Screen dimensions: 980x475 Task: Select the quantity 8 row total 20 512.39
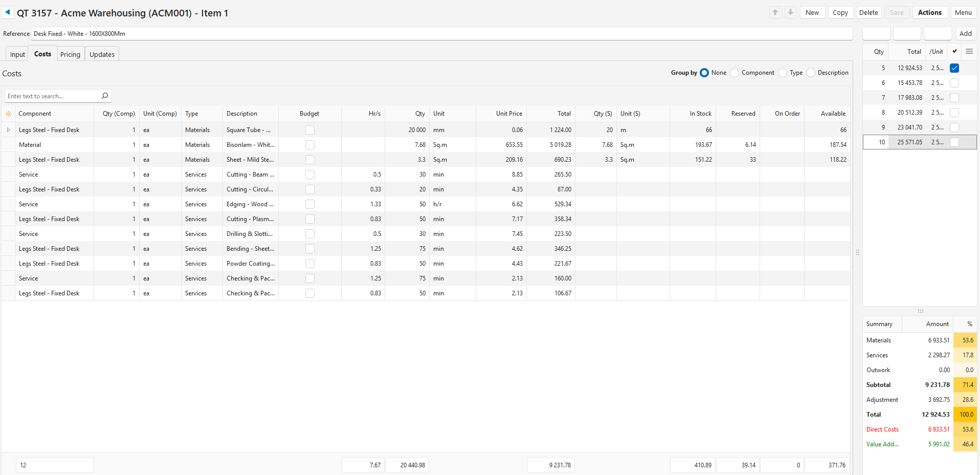point(910,113)
